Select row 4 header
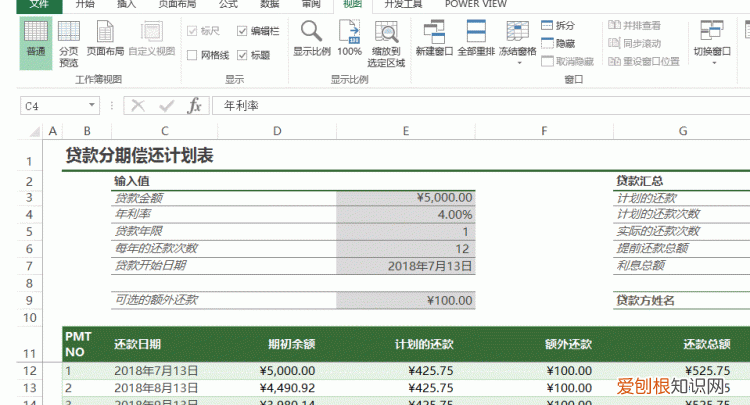This screenshot has height=405, width=750. (x=29, y=215)
